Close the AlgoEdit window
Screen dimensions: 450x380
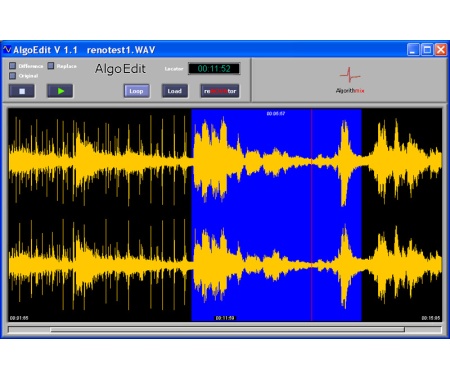441,50
